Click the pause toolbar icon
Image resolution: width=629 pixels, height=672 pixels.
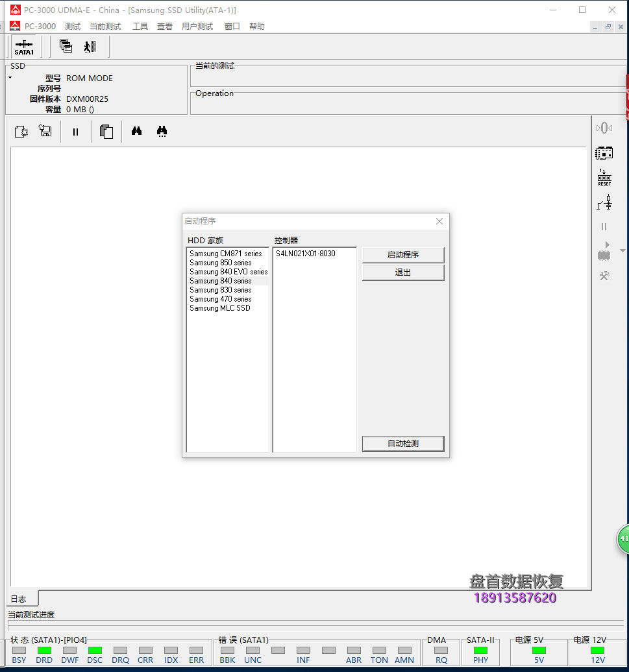[75, 132]
